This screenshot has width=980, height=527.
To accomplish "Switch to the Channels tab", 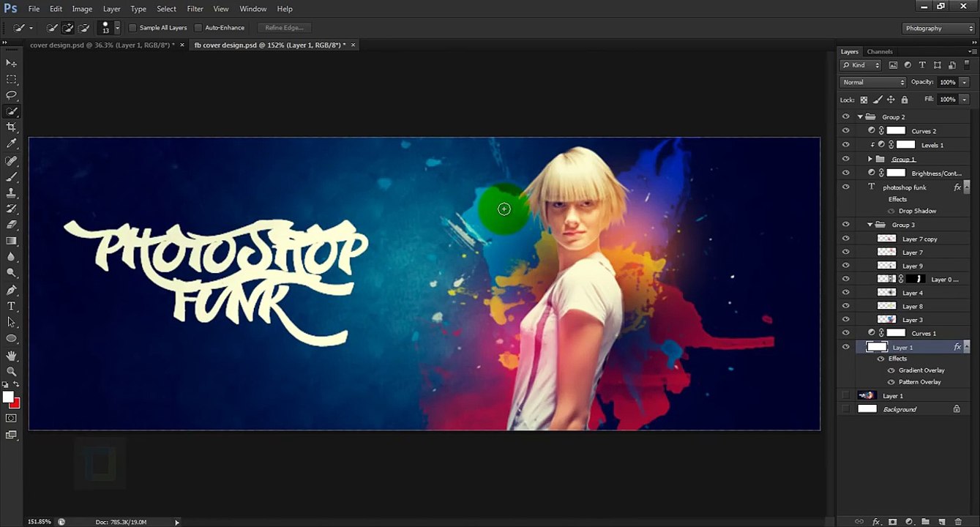I will [x=880, y=52].
